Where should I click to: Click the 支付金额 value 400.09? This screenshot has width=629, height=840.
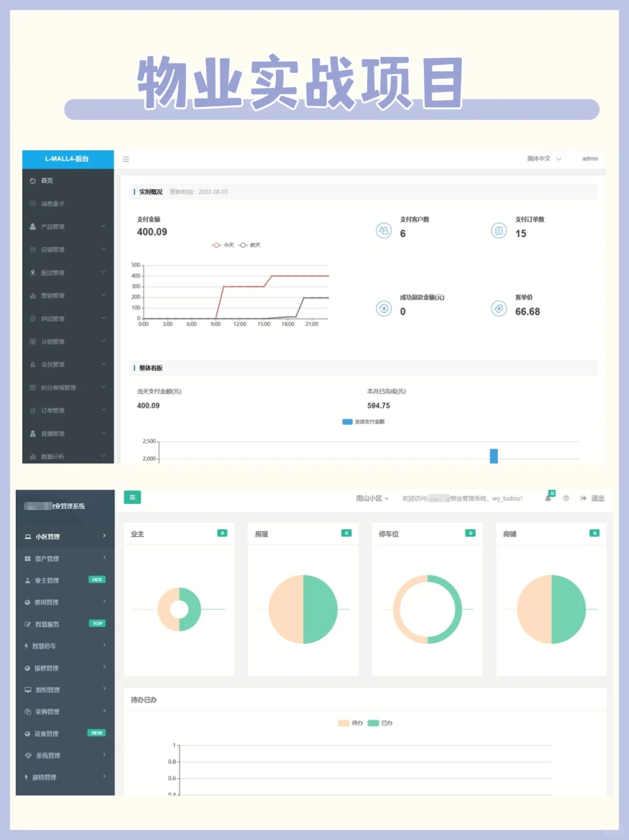pos(152,232)
